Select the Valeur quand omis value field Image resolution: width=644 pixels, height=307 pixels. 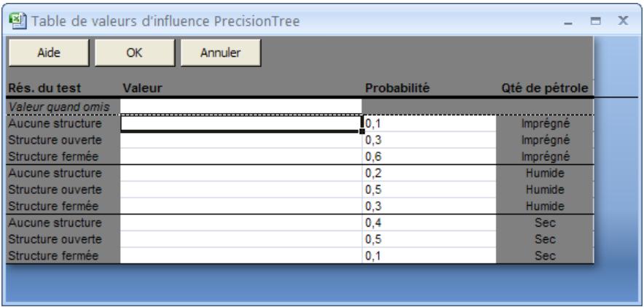pyautogui.click(x=241, y=107)
